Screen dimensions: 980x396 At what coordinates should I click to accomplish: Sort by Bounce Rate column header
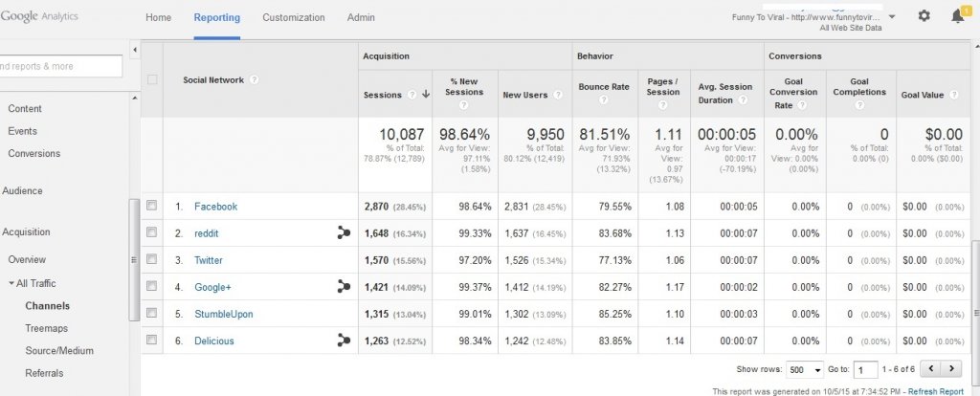click(x=604, y=87)
